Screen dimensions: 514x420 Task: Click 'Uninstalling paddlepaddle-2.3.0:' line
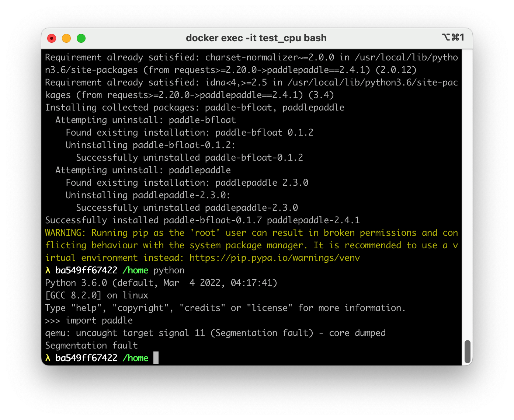click(x=148, y=195)
